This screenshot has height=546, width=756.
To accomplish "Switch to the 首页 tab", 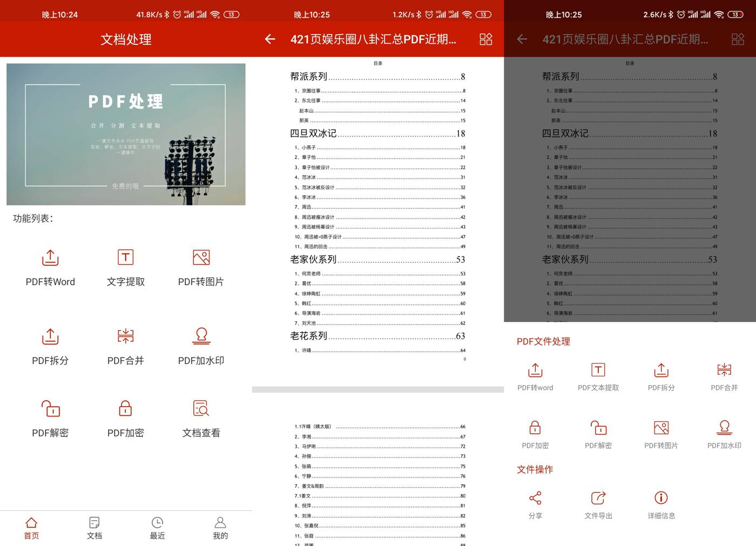I will click(x=31, y=528).
